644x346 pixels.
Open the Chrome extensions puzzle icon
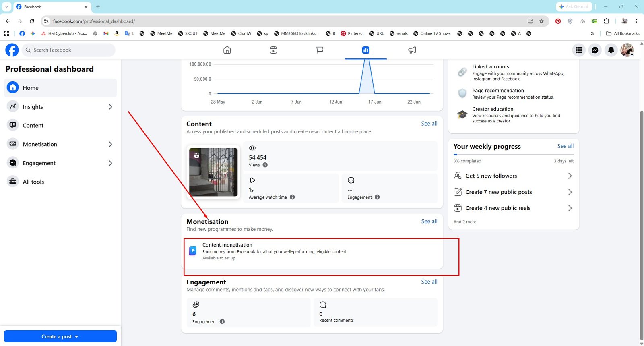click(x=607, y=21)
